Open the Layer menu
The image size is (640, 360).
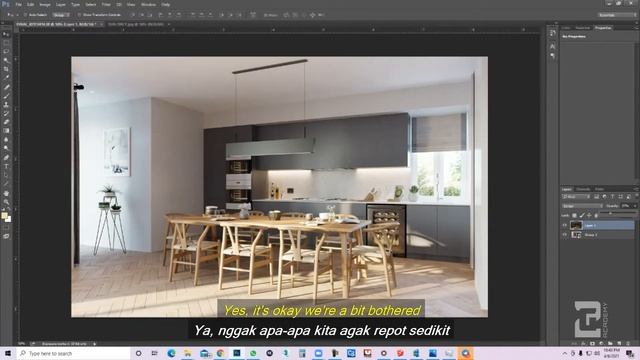pos(61,4)
